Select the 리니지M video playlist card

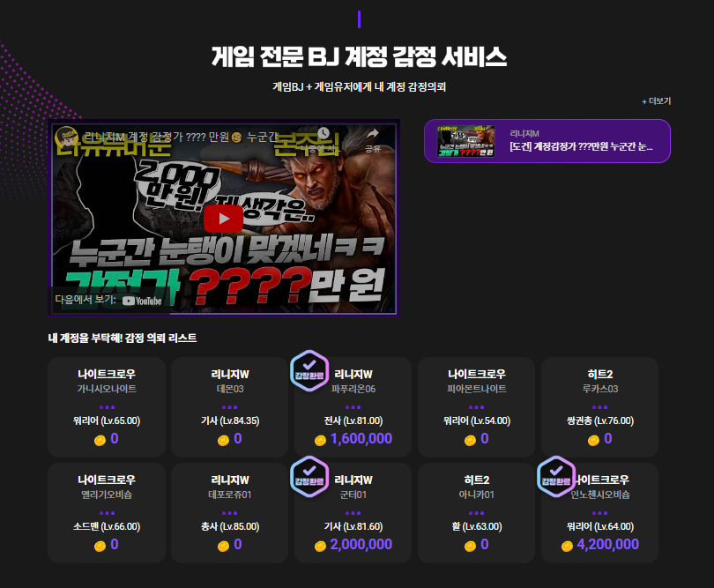point(547,141)
